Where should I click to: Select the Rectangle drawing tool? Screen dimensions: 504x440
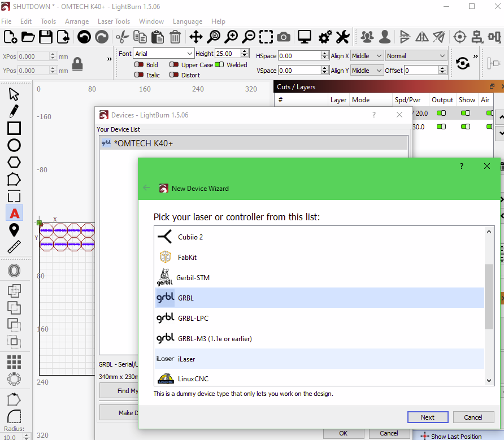(14, 128)
